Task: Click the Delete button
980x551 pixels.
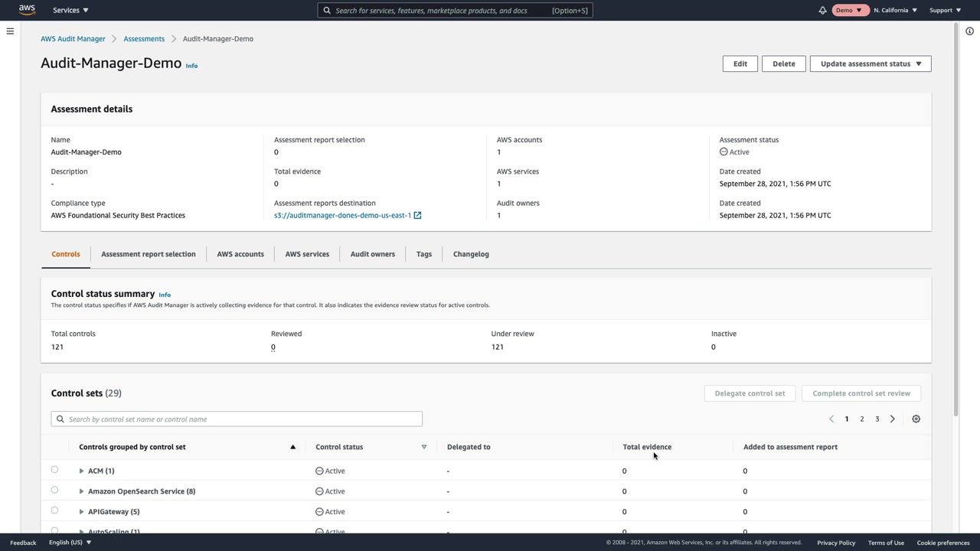Action: click(x=784, y=64)
